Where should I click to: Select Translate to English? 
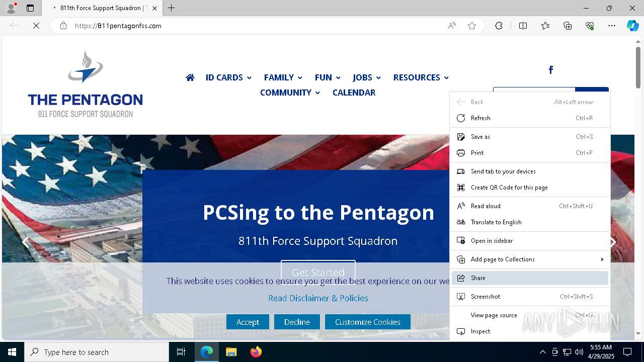(530, 222)
